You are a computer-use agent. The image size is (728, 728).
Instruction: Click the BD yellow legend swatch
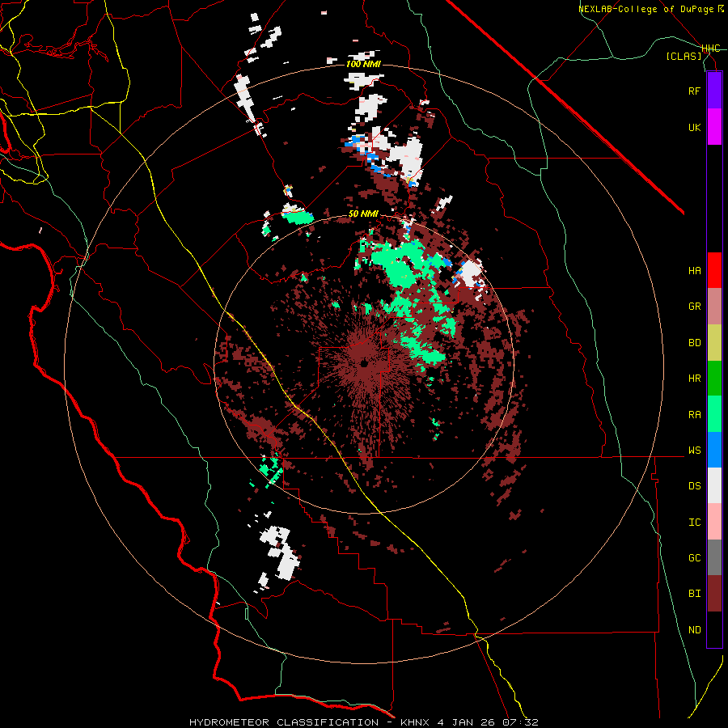(x=714, y=343)
